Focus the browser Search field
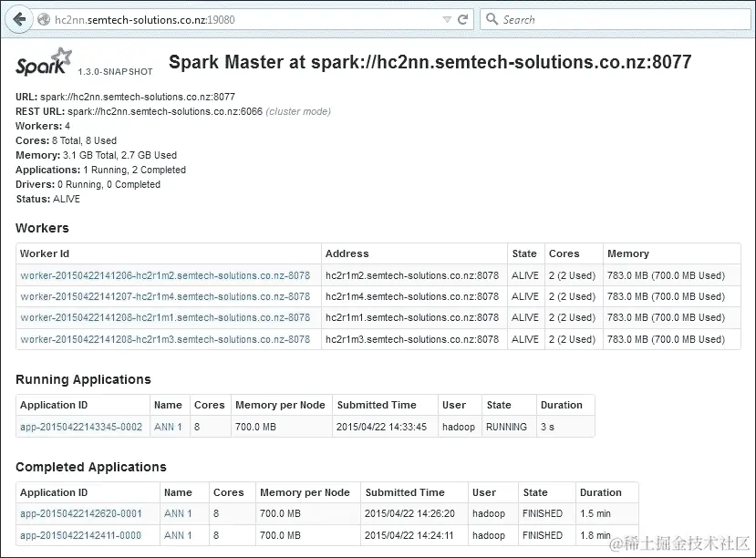Viewport: 756px width, 558px height. point(616,20)
